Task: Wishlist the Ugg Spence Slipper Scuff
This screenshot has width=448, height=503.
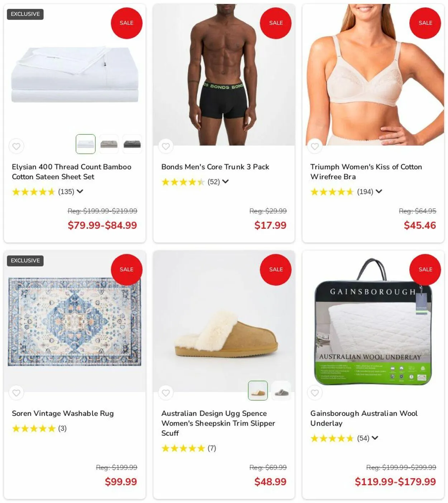Action: 166,393
